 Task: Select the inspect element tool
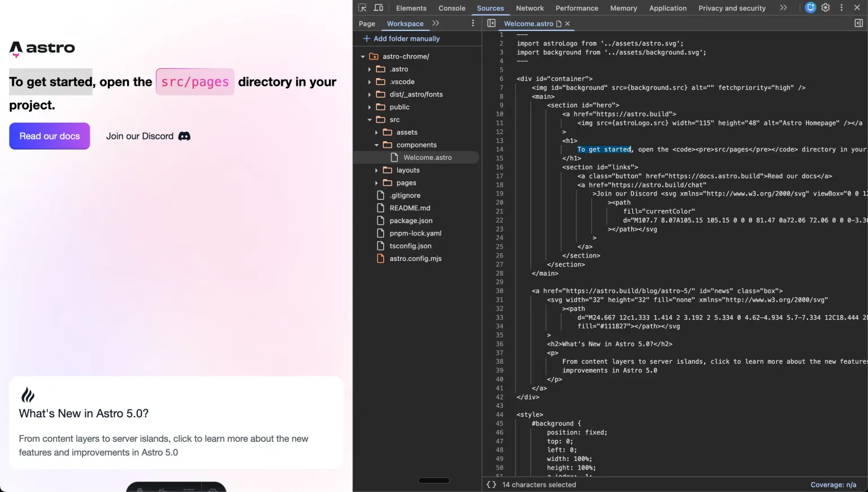362,8
